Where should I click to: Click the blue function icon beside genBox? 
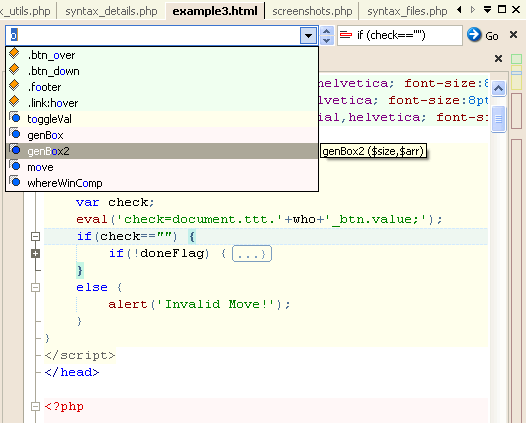[x=15, y=134]
